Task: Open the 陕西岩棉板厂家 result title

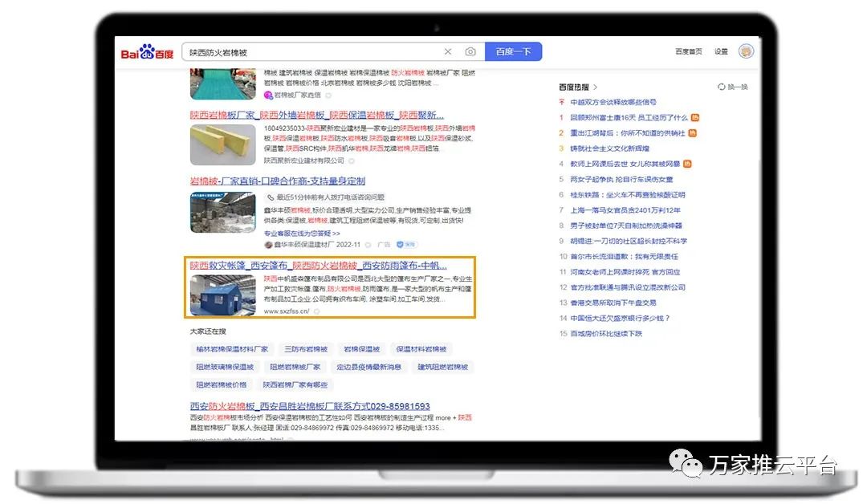Action: point(316,115)
